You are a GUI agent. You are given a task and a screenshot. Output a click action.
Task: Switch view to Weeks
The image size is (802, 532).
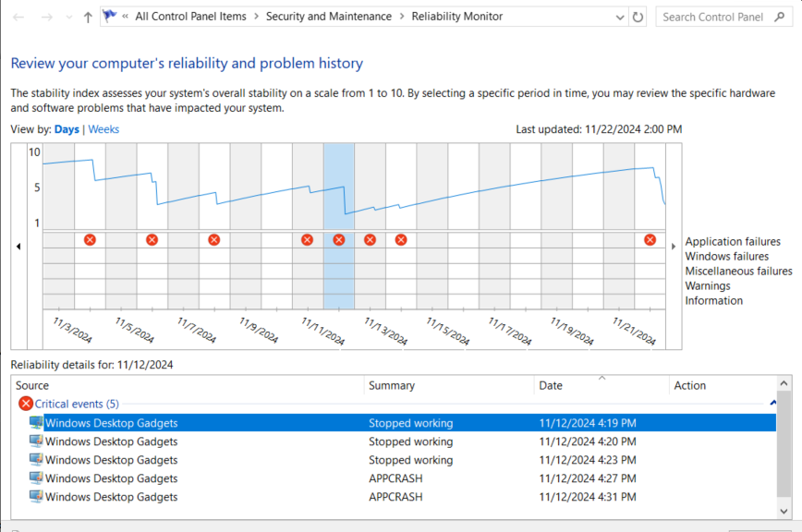click(x=103, y=129)
